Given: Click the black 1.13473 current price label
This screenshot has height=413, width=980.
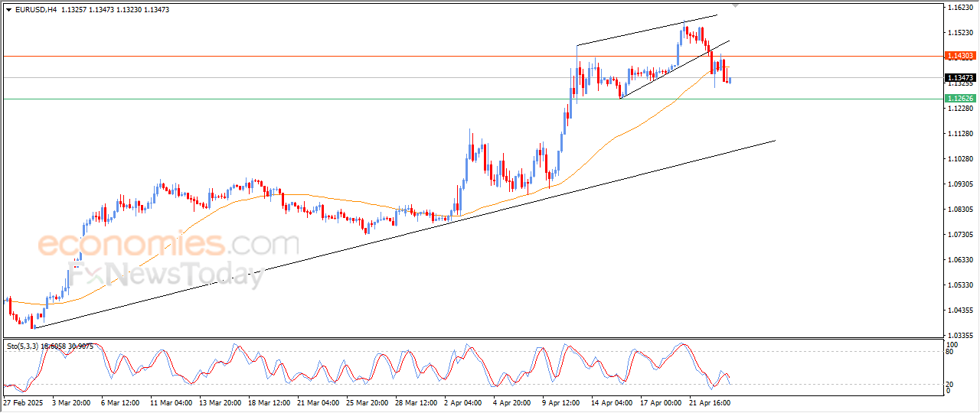Looking at the screenshot, I should tap(960, 78).
